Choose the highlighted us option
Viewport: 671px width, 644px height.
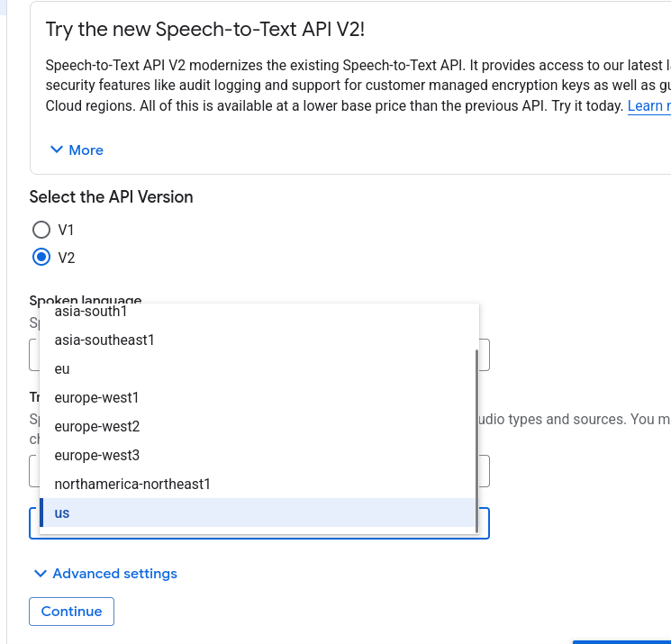coord(62,513)
